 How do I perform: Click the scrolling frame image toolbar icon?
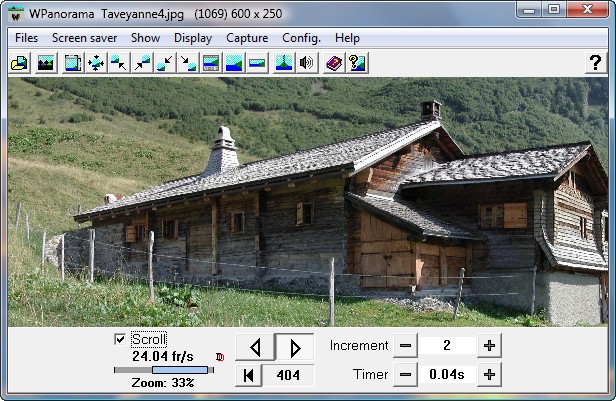click(x=73, y=63)
